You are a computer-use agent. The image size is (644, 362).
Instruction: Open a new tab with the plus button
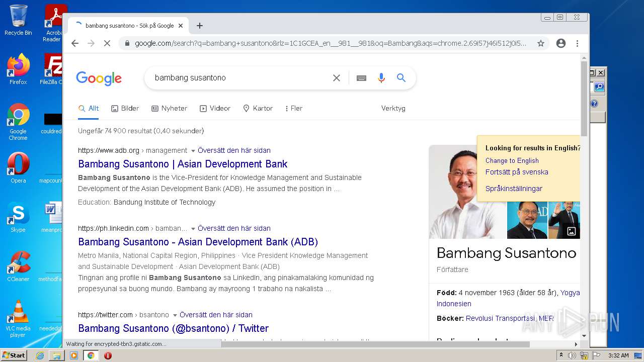[x=200, y=26]
